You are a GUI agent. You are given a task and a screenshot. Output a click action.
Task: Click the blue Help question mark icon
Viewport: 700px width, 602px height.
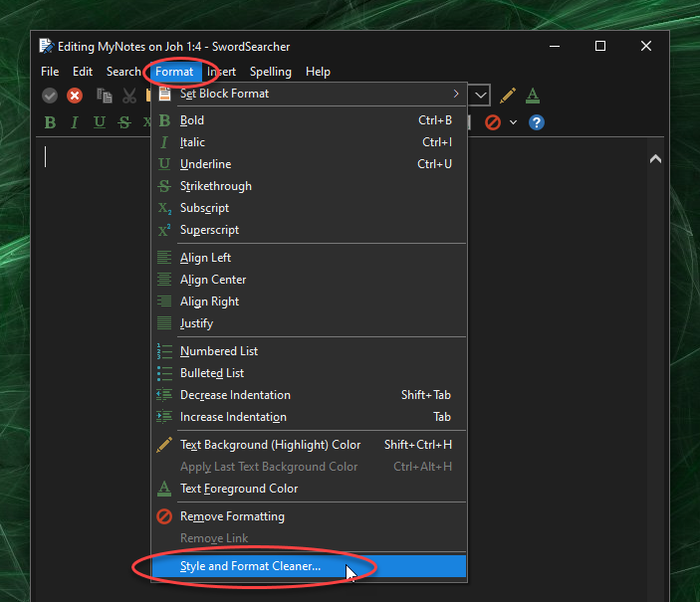pyautogui.click(x=536, y=122)
